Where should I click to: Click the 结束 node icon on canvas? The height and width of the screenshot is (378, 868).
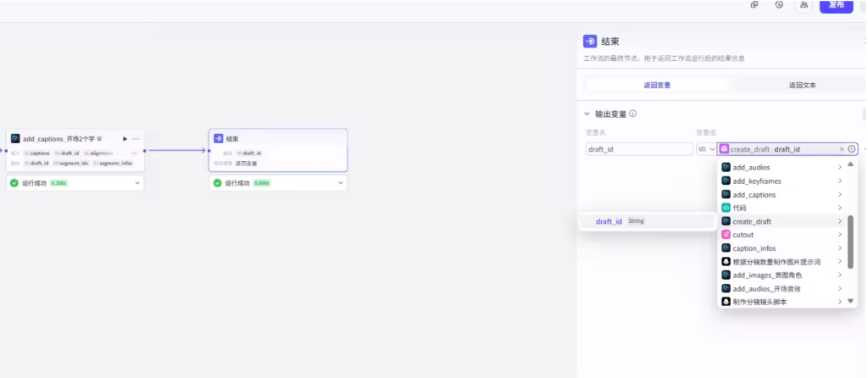click(219, 138)
